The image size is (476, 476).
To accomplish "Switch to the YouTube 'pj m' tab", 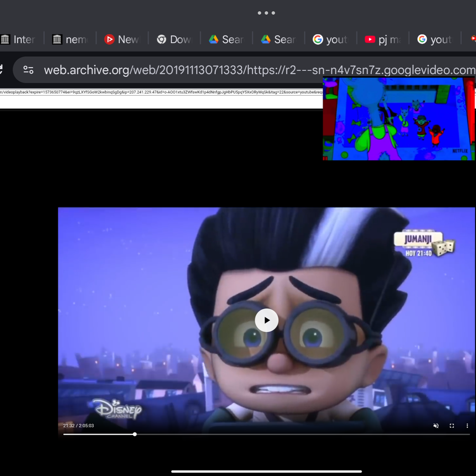I will click(383, 40).
